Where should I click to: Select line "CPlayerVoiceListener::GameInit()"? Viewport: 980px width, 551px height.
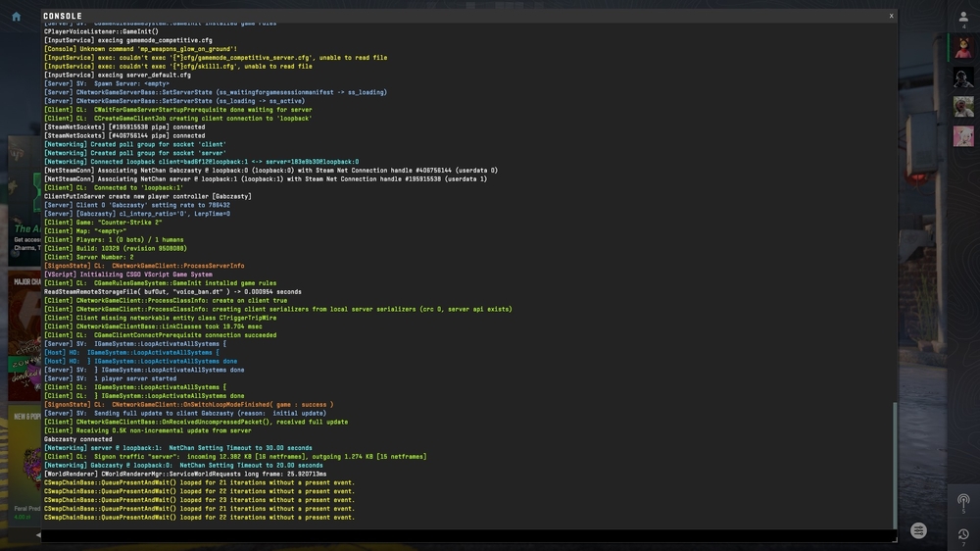[x=101, y=31]
